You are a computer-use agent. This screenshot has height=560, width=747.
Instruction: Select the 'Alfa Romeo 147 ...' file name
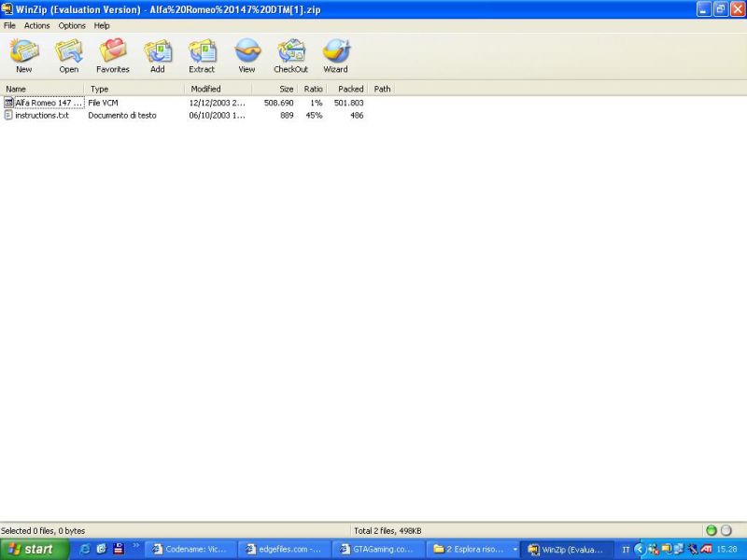coord(49,103)
